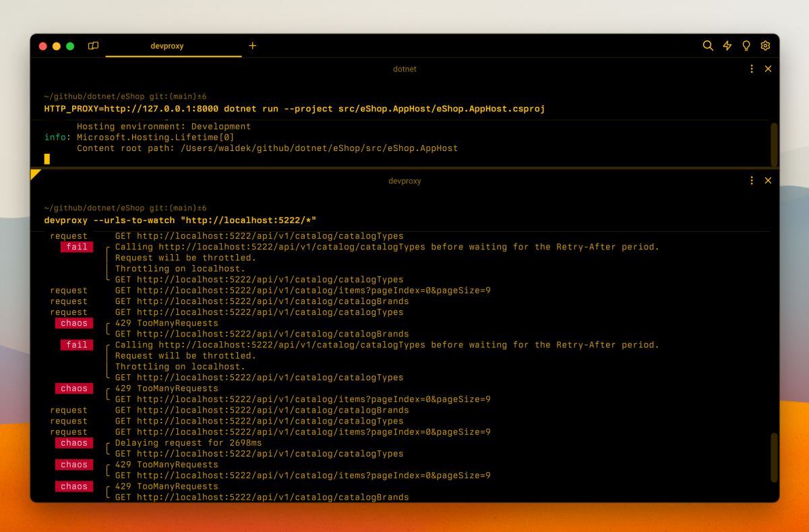Click the split panes icon beside the window controls
This screenshot has width=809, height=532.
[x=93, y=46]
